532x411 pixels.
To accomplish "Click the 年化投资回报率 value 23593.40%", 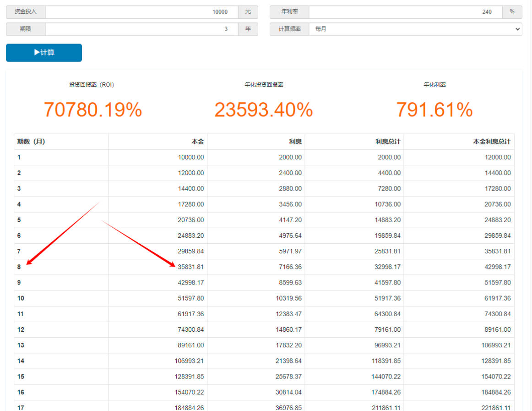I will [264, 110].
